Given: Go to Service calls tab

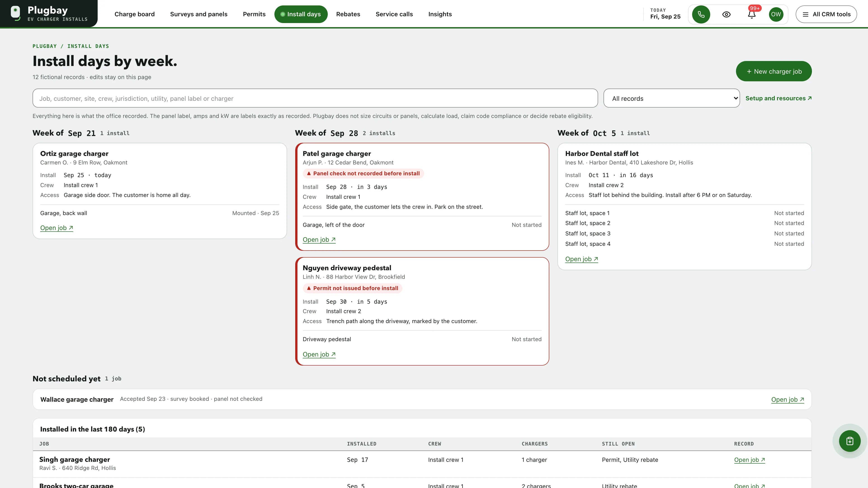Looking at the screenshot, I should pos(394,14).
